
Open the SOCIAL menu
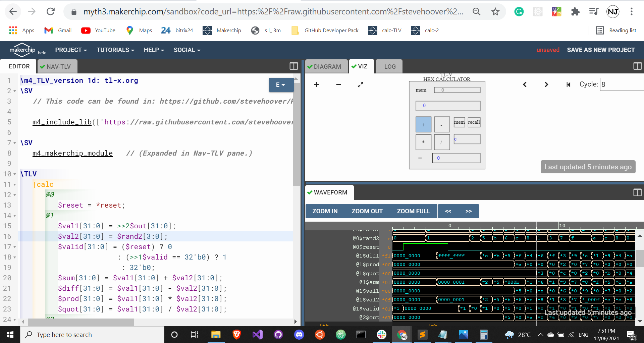[x=187, y=50]
